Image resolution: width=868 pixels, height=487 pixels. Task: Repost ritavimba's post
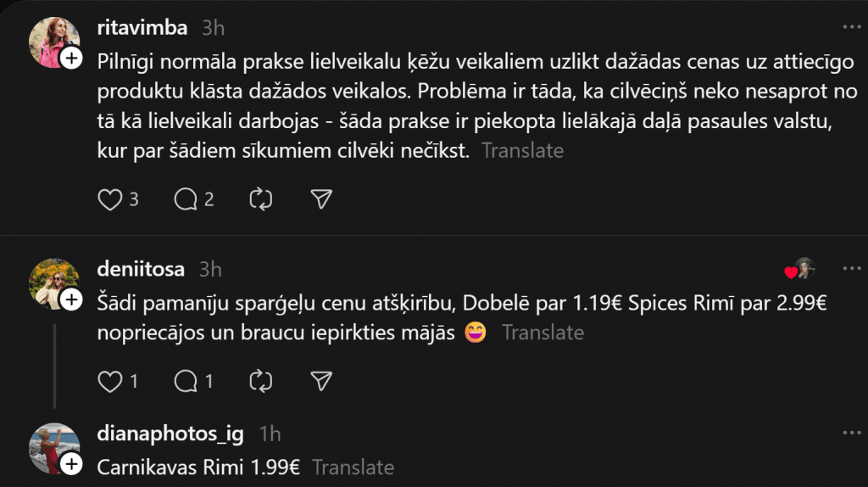(260, 199)
